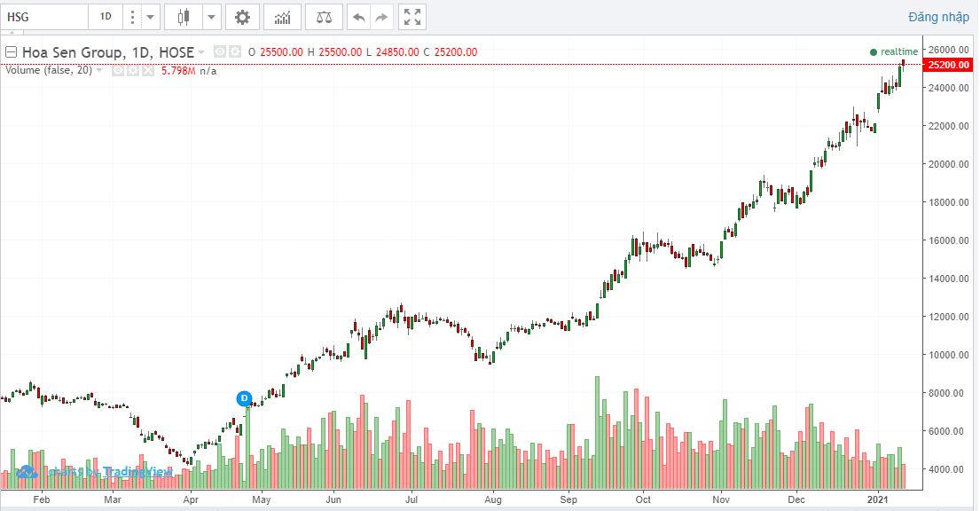The width and height of the screenshot is (980, 511).
Task: Redo the chart action
Action: [381, 17]
